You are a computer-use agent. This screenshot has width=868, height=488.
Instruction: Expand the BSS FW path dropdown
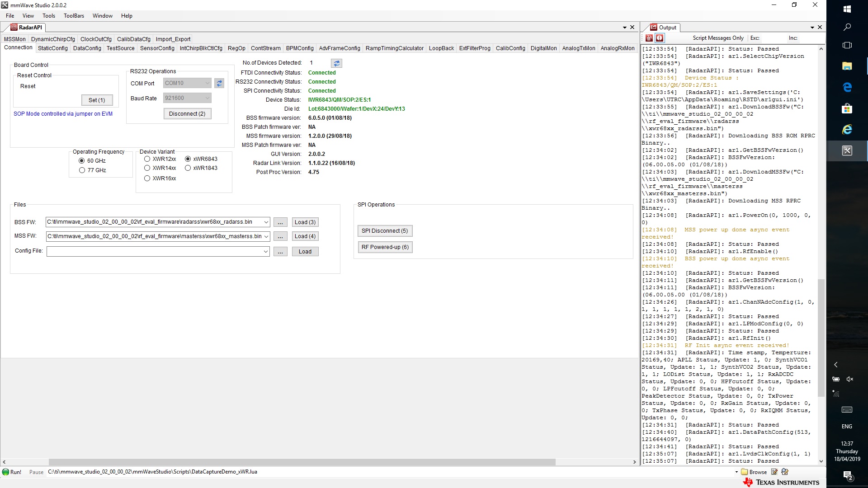click(266, 222)
